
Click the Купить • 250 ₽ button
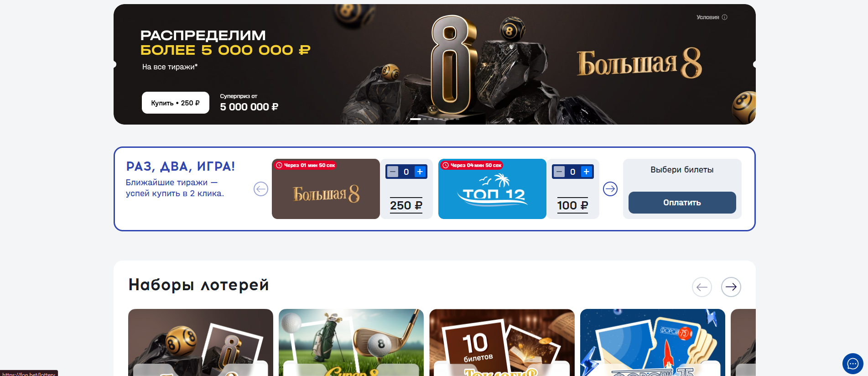pyautogui.click(x=176, y=103)
